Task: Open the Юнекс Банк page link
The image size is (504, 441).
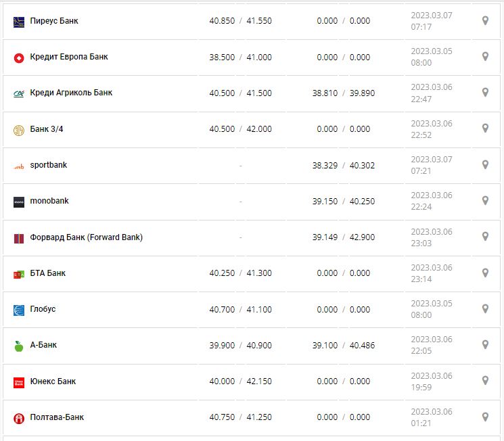Action: 53,381
